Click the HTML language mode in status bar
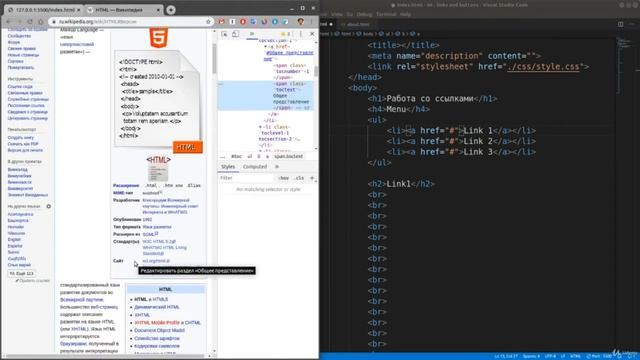640x360 pixels. [x=575, y=356]
